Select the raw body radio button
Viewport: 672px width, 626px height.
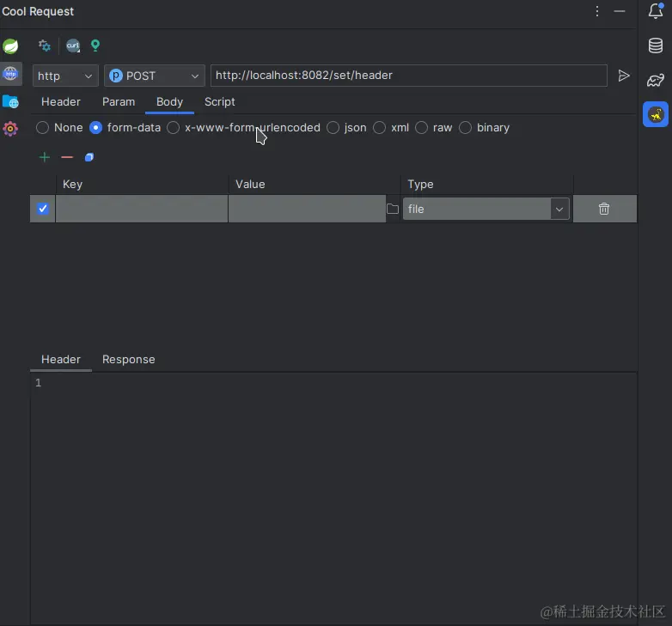(421, 128)
